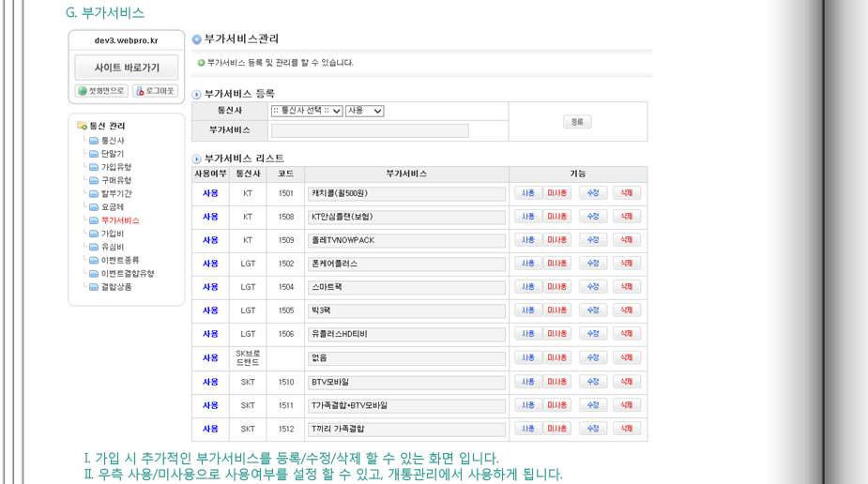Click the 통신 관리 folder icon
This screenshot has width=868, height=484.
click(83, 126)
